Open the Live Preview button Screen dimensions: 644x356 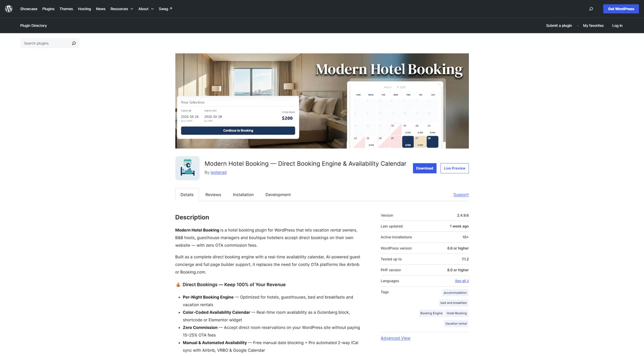(x=454, y=168)
